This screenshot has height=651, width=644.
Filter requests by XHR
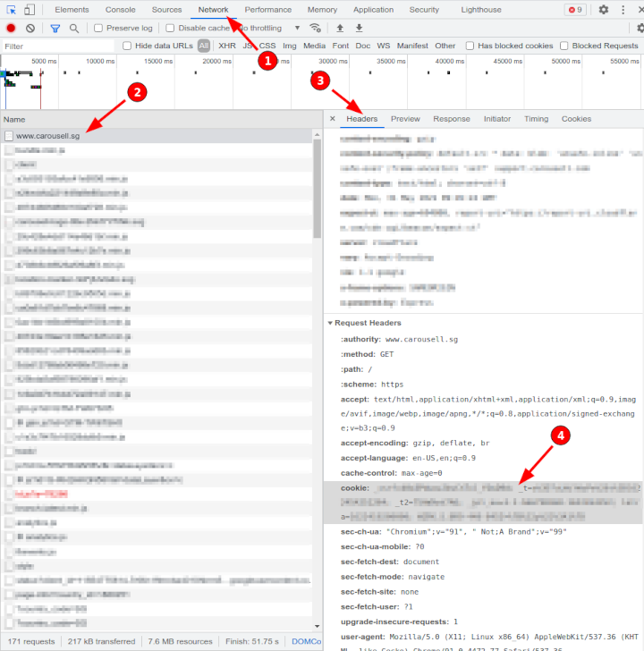click(227, 46)
